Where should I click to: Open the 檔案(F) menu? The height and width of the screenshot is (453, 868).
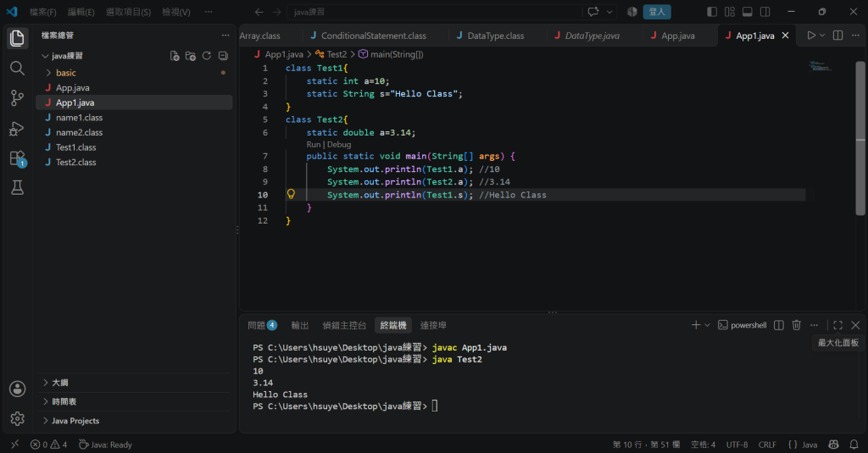click(x=42, y=12)
